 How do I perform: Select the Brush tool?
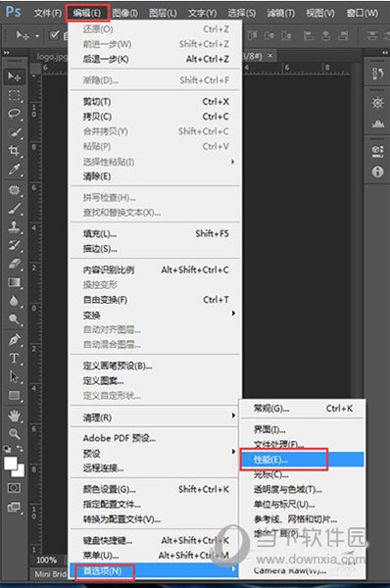(x=15, y=209)
